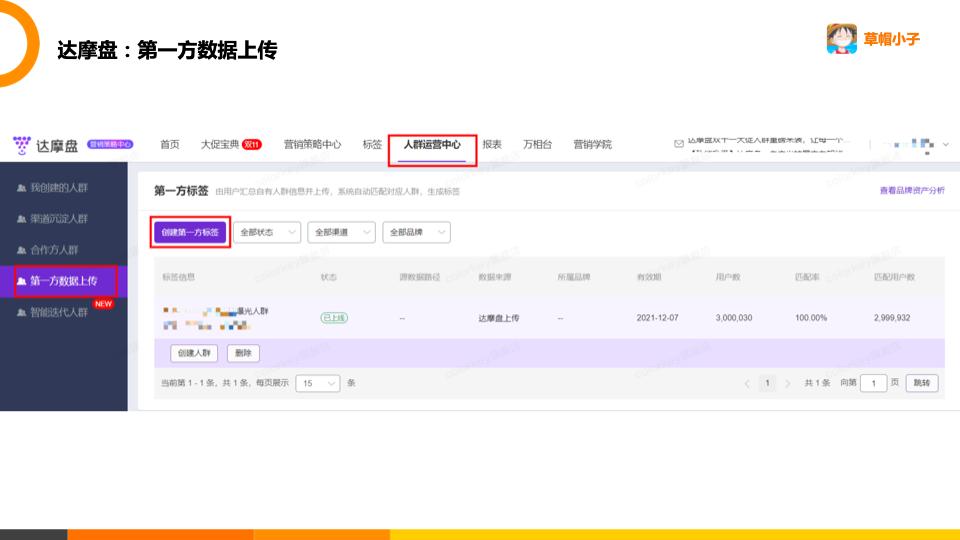960x540 pixels.
Task: Click the 我创建的人群 sidebar icon
Action: [21, 188]
